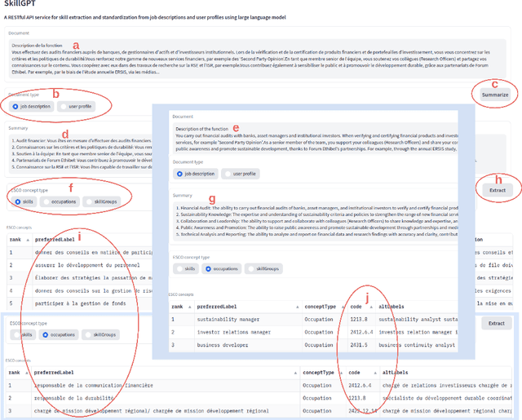Image resolution: width=522 pixels, height=420 pixels.
Task: Select 'user profile' radio under the French document
Action: (76, 107)
